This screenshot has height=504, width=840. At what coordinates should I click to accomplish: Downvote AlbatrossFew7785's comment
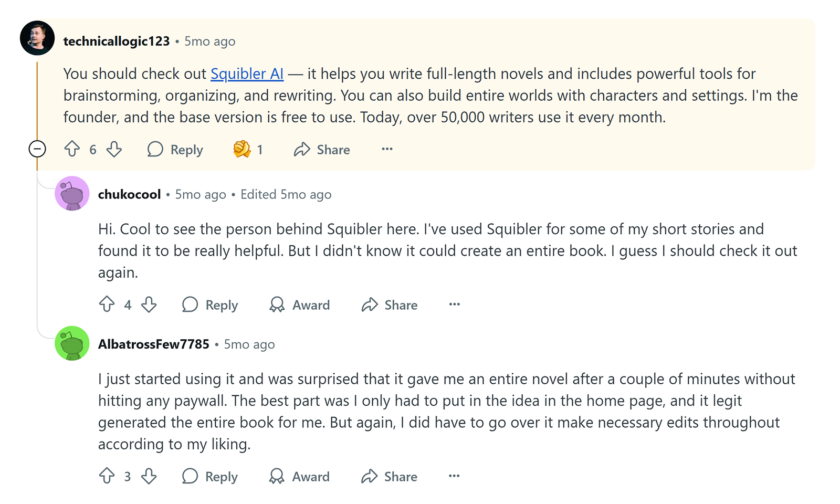(x=149, y=476)
